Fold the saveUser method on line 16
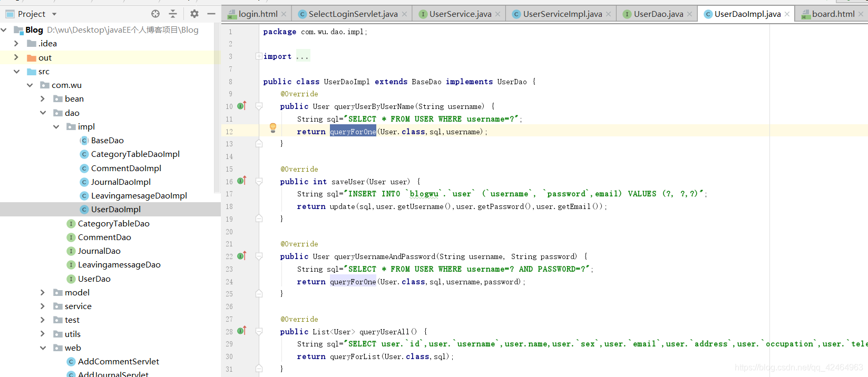Viewport: 868px width, 377px height. [x=259, y=181]
